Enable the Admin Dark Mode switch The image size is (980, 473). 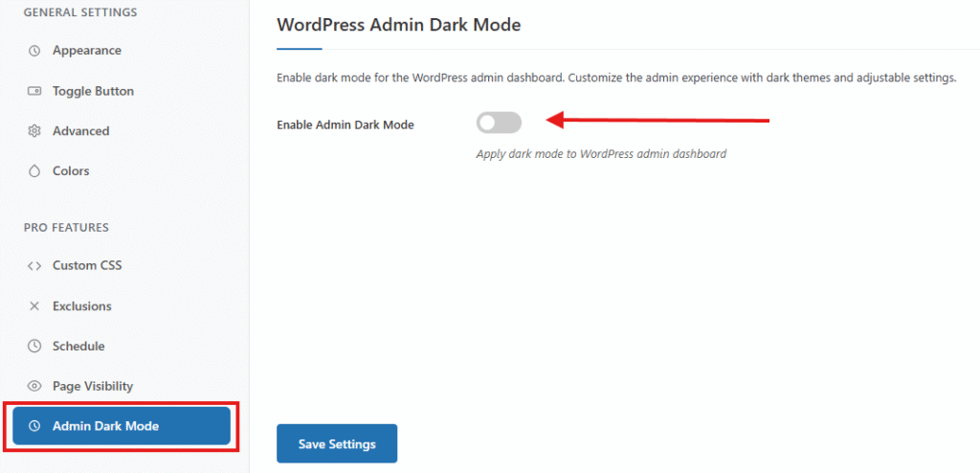tap(499, 124)
